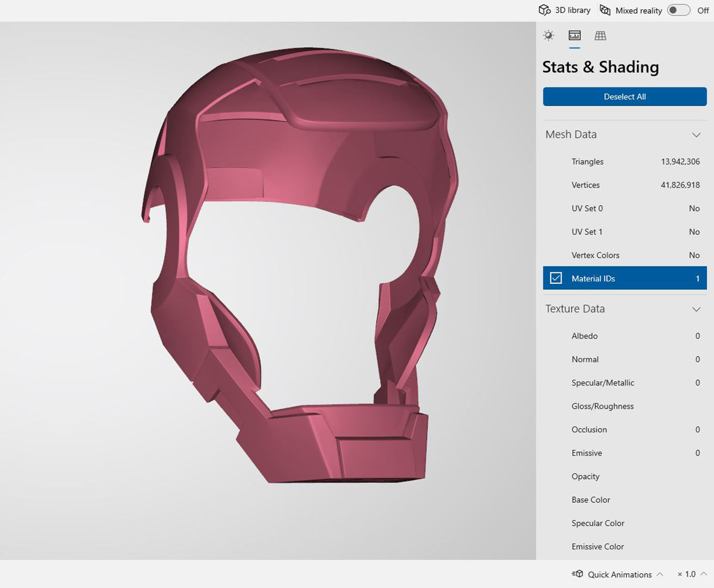Select the Opacity row
Viewport: 714px width, 588px height.
tap(625, 476)
